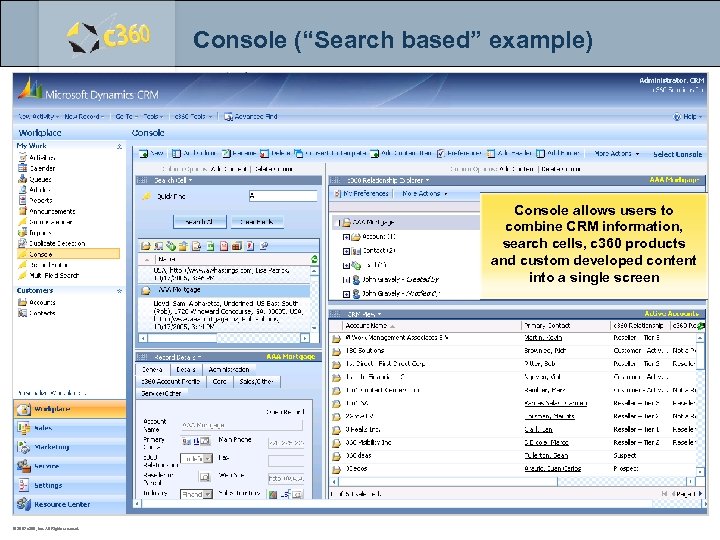The image size is (720, 540).
Task: Click the Quick Find input field
Action: click(x=283, y=196)
